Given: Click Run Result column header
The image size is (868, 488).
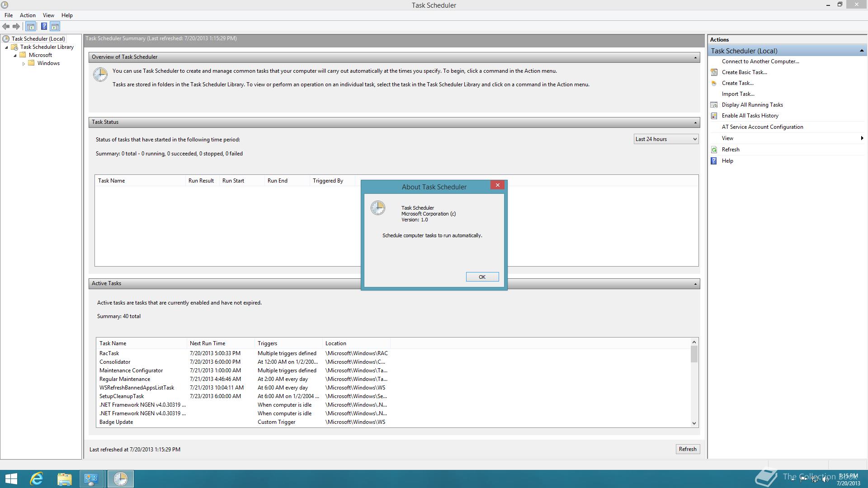Looking at the screenshot, I should 202,181.
